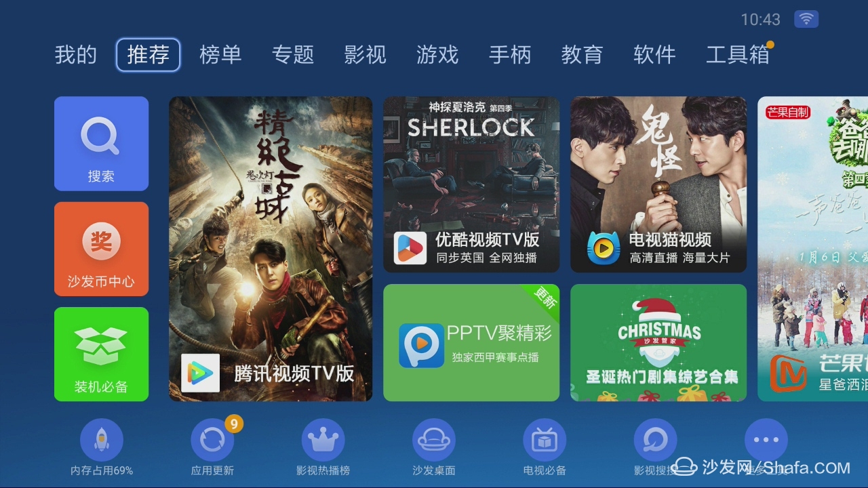
Task: Click the 内存占用69% rocket icon
Action: click(102, 440)
